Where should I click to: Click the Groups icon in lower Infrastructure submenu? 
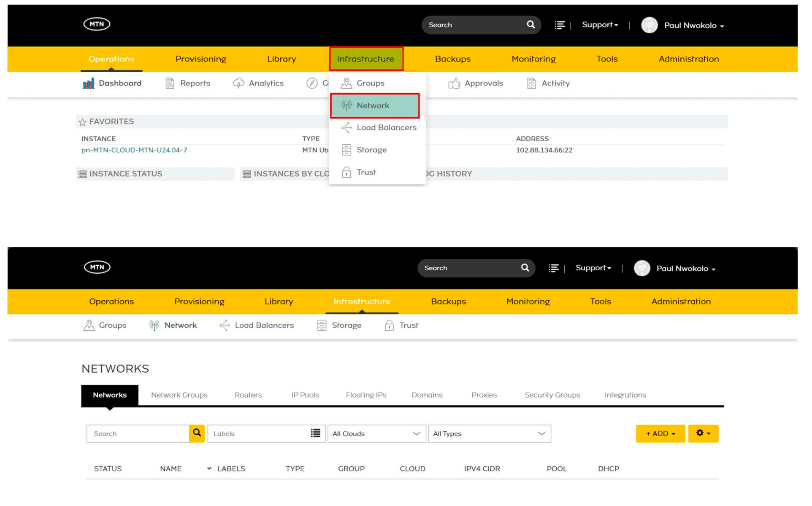(x=89, y=325)
